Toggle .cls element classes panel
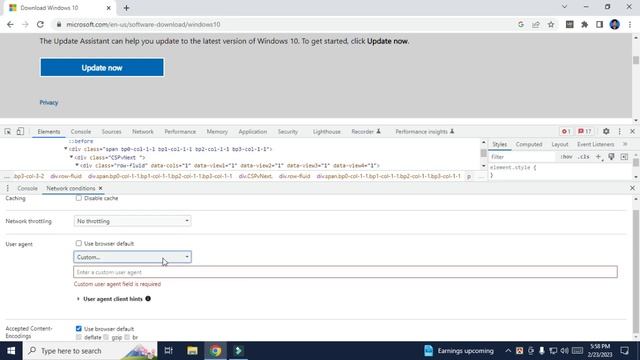 point(584,157)
